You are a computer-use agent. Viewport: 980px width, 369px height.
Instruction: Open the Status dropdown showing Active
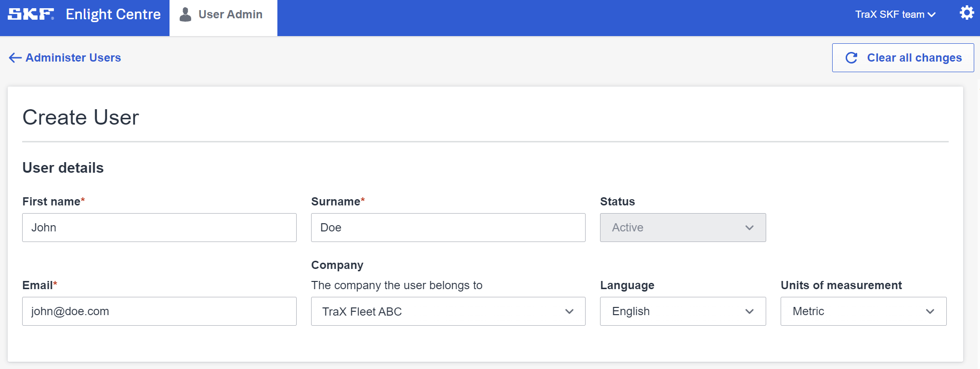click(683, 228)
